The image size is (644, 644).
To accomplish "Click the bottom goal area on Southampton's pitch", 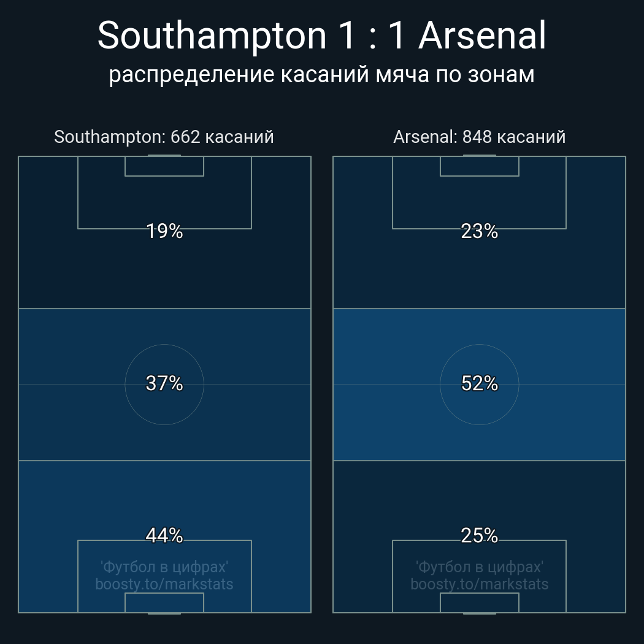I will (x=164, y=603).
